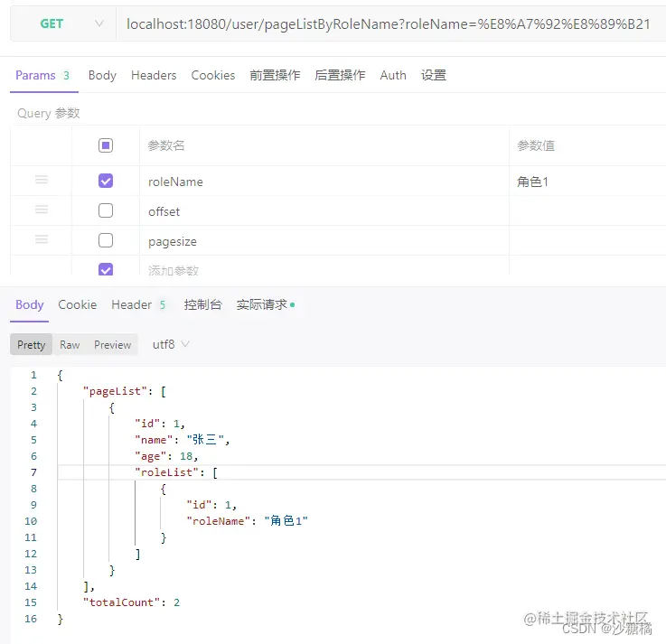The image size is (666, 644).
Task: Enable the pagesize parameter checkbox
Action: point(106,240)
